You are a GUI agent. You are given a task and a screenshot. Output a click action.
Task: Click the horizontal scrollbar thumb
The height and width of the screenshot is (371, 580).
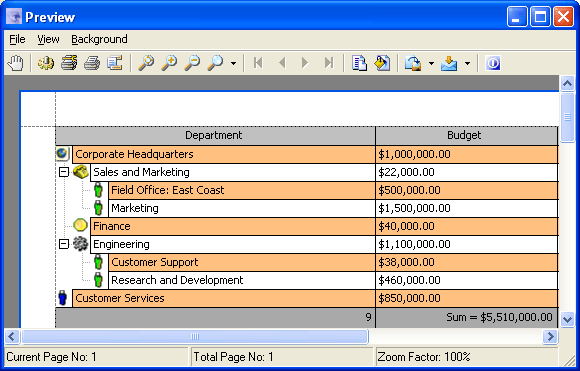(195, 337)
